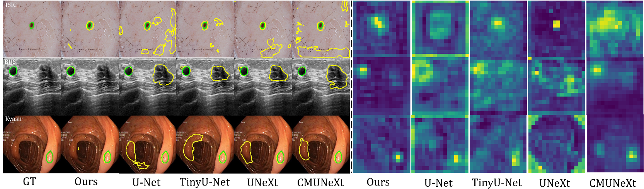Image resolution: width=644 pixels, height=189 pixels.
Task: Select the ISIC-row heatmap for Ours
Action: (x=382, y=29)
